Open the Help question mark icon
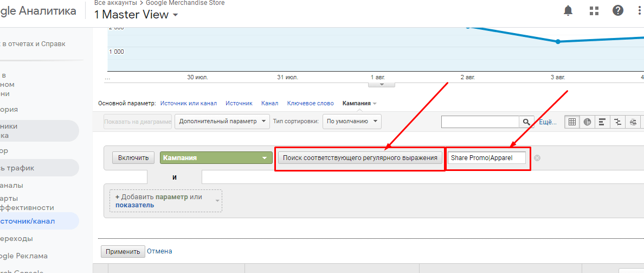 pos(618,10)
